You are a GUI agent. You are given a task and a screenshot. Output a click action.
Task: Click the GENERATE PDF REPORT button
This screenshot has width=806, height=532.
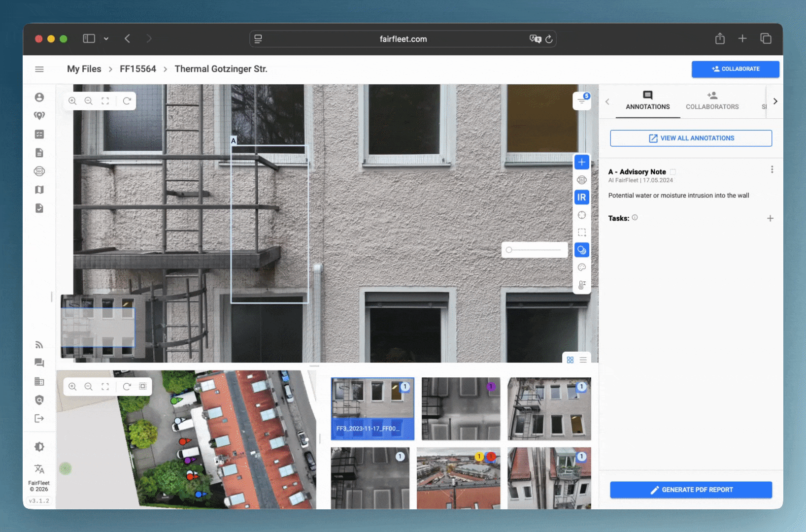pyautogui.click(x=691, y=490)
